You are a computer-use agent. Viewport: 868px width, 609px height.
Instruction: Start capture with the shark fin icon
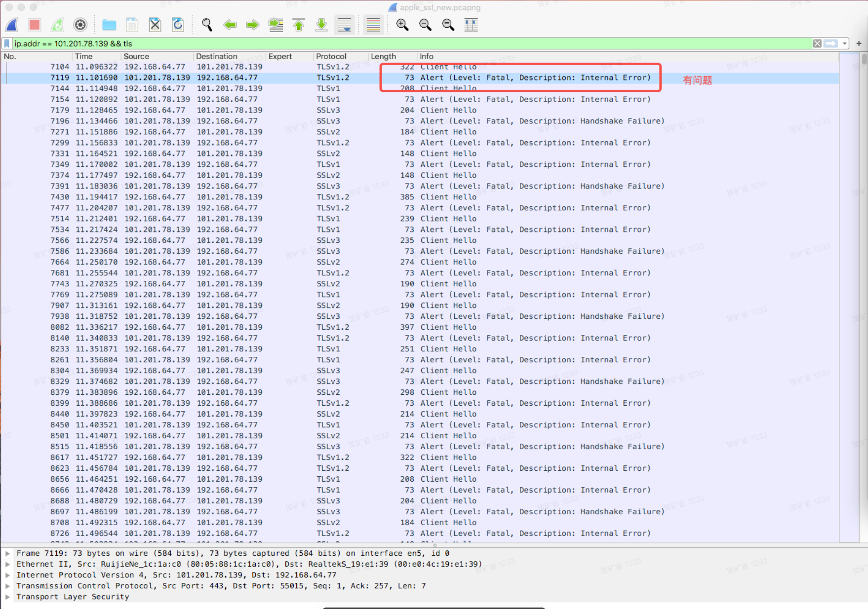tap(12, 25)
